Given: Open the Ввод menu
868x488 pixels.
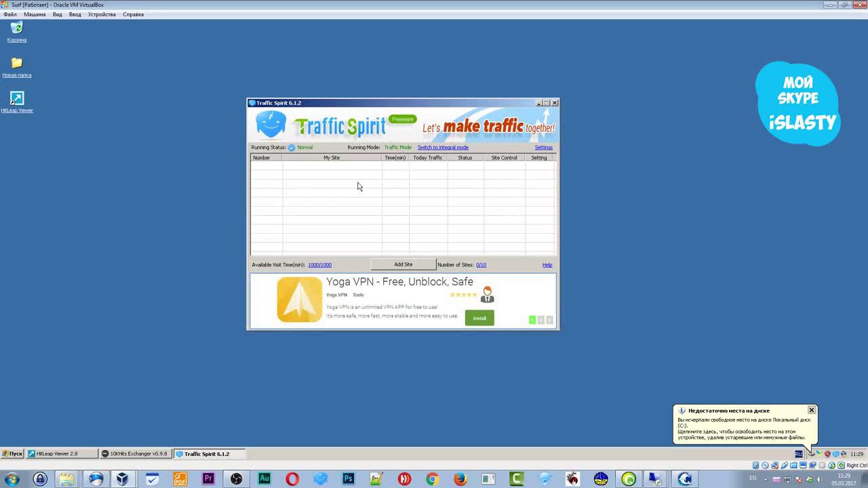Looking at the screenshot, I should [75, 14].
